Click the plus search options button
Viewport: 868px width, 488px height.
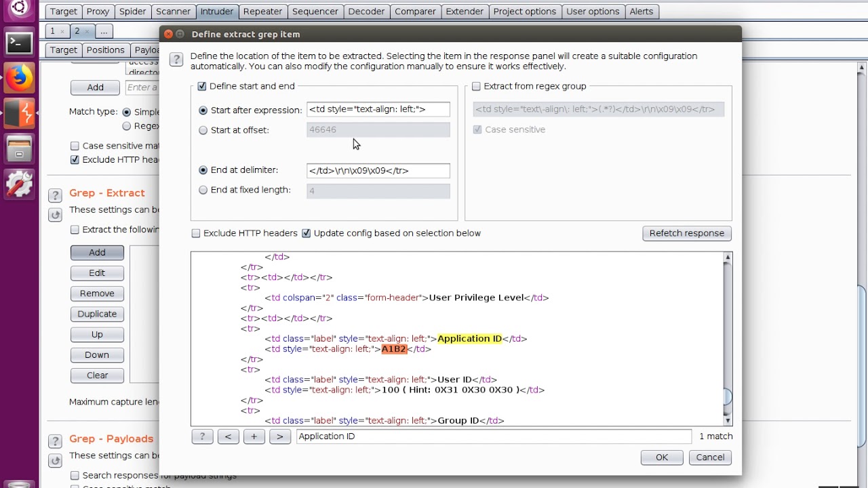(x=254, y=436)
